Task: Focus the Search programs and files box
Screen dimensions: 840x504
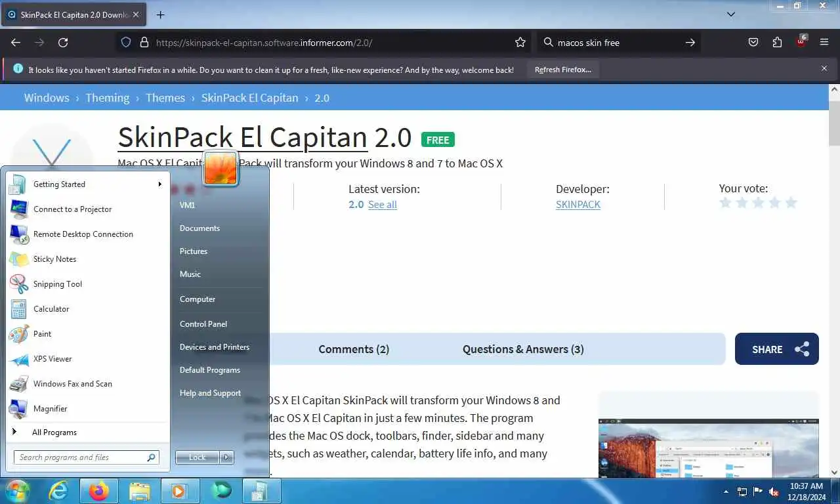Action: (87, 457)
